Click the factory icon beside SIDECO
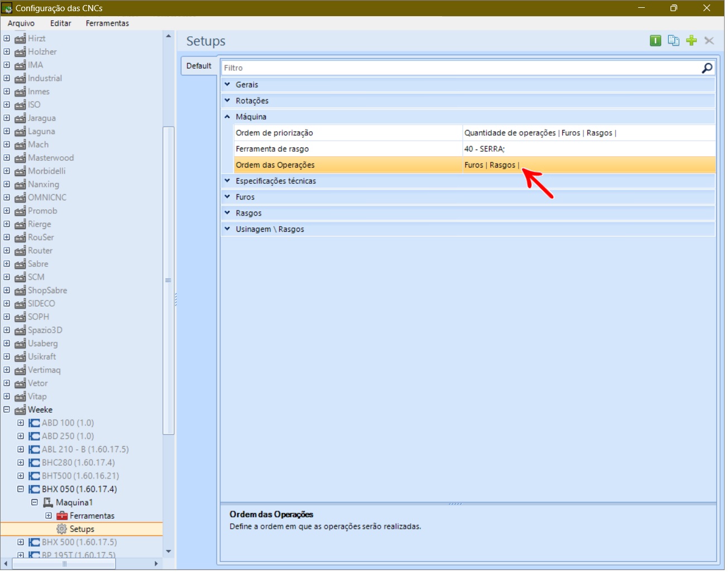 tap(20, 304)
